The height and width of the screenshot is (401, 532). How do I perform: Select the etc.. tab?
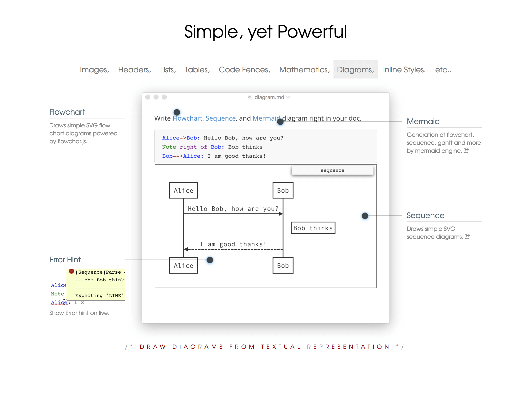(443, 70)
